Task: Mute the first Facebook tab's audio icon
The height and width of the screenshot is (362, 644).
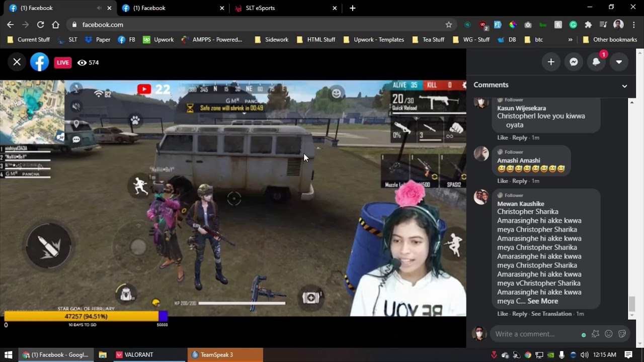Action: coord(99,8)
